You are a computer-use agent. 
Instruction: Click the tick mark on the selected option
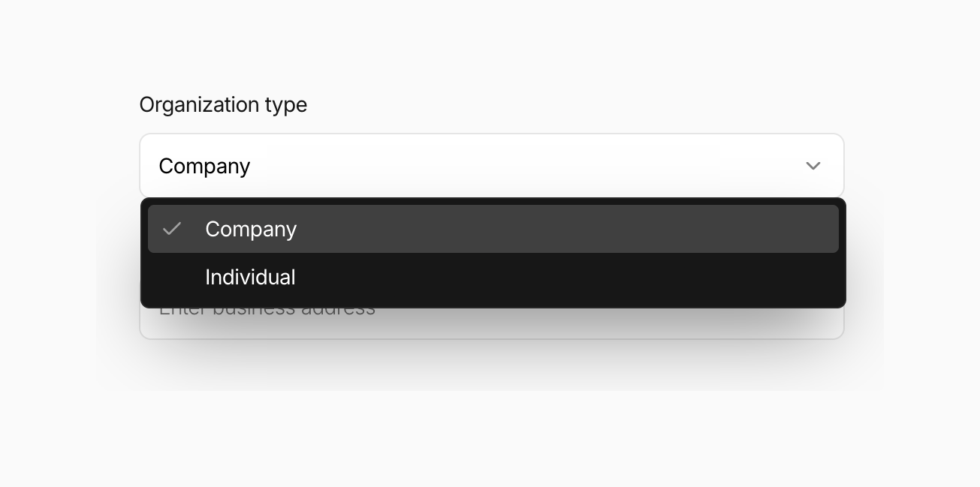172,229
